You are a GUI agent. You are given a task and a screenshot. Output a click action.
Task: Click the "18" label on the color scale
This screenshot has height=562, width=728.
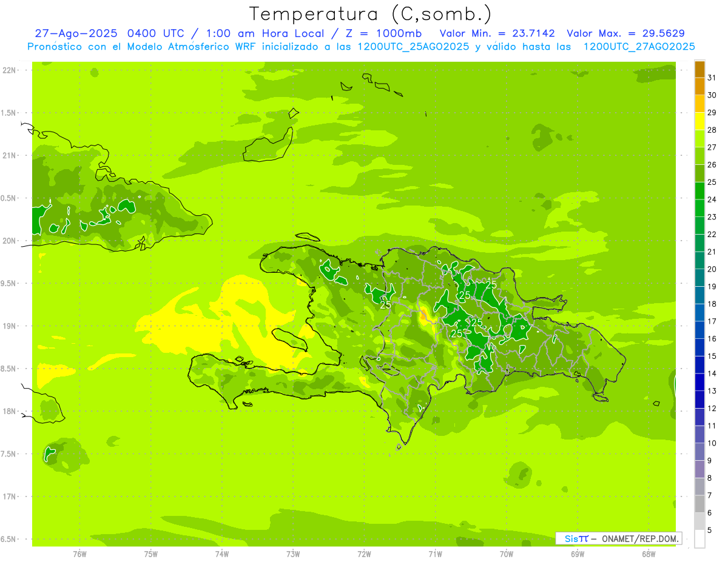712,304
